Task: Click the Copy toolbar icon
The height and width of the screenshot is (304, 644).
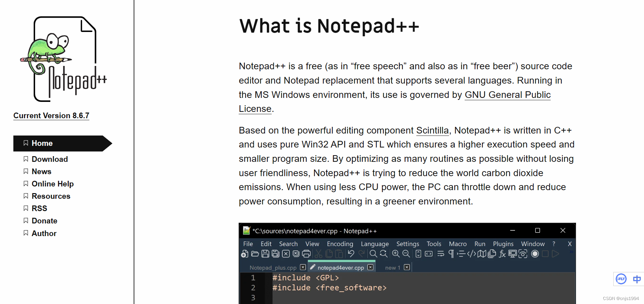Action: pos(329,254)
